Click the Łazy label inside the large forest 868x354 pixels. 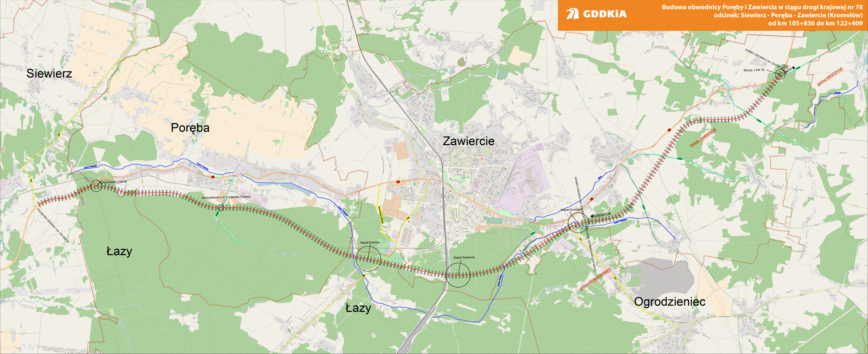coord(119,252)
